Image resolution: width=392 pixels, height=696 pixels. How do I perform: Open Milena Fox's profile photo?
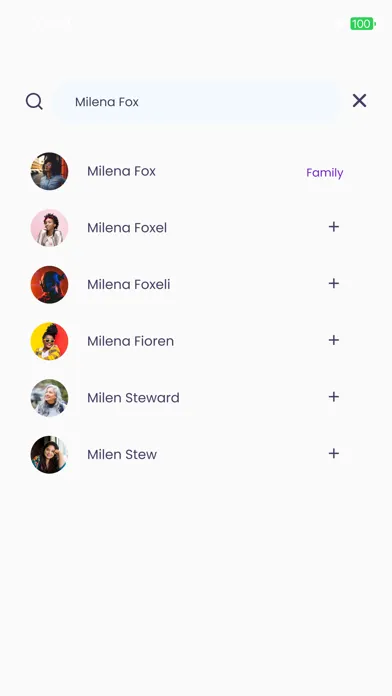click(x=49, y=171)
